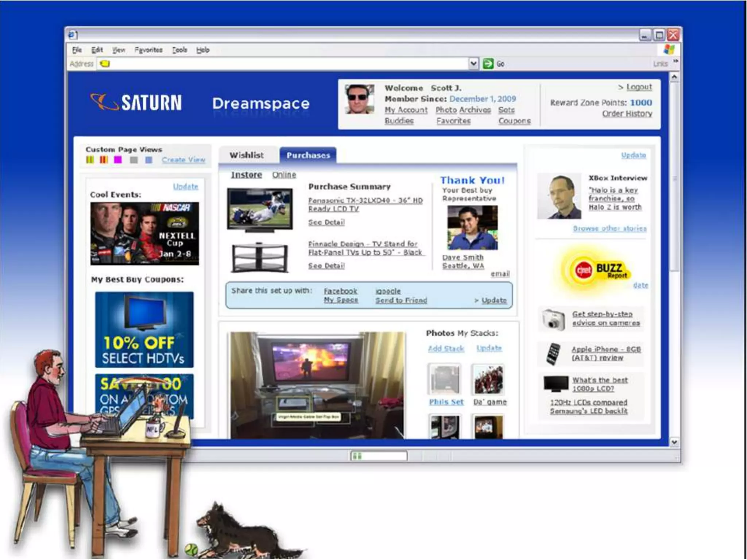Open the Favorites menu
The image size is (747, 560).
(148, 50)
